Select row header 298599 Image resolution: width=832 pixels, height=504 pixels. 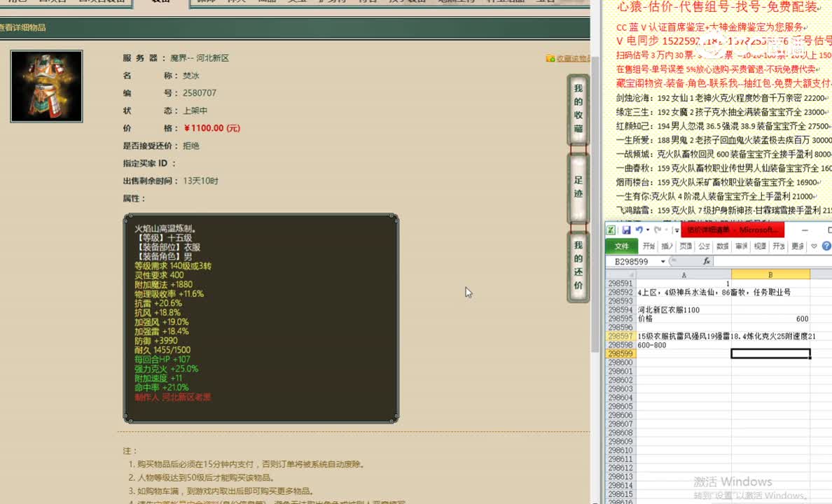point(620,353)
